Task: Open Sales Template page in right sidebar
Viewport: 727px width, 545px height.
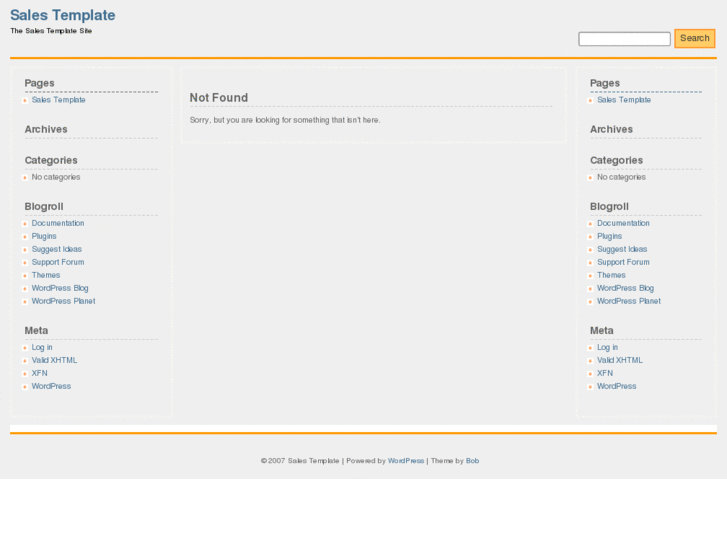Action: pos(624,100)
